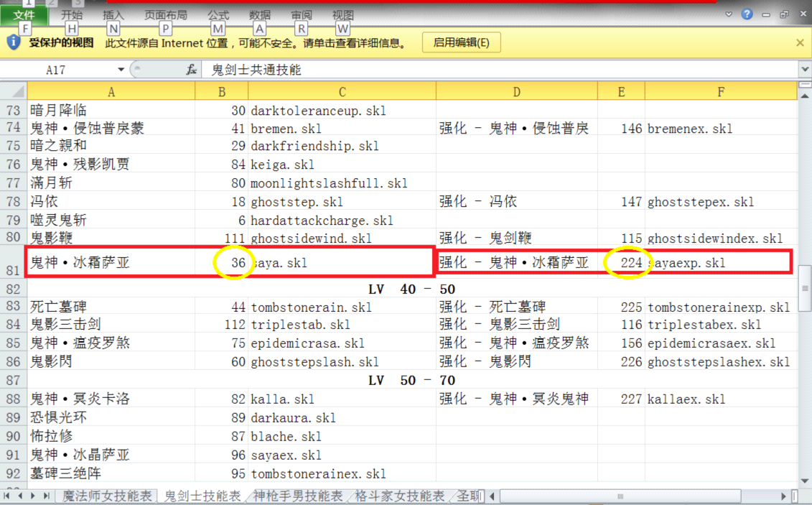Open the Name Box dropdown

tap(121, 70)
